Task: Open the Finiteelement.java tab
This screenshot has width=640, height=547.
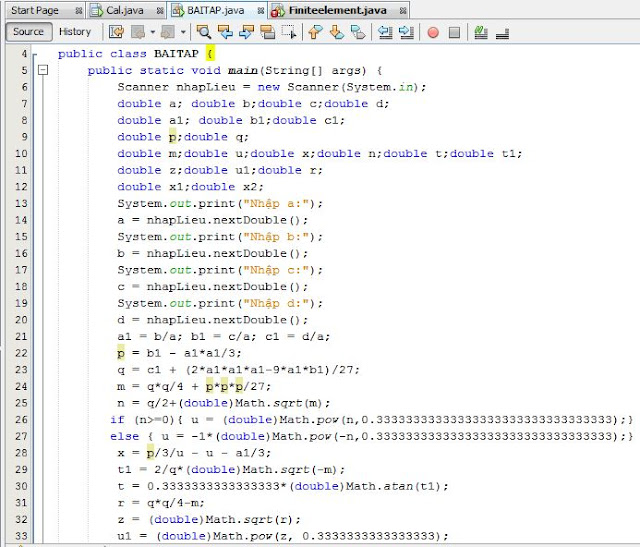Action: click(x=338, y=11)
